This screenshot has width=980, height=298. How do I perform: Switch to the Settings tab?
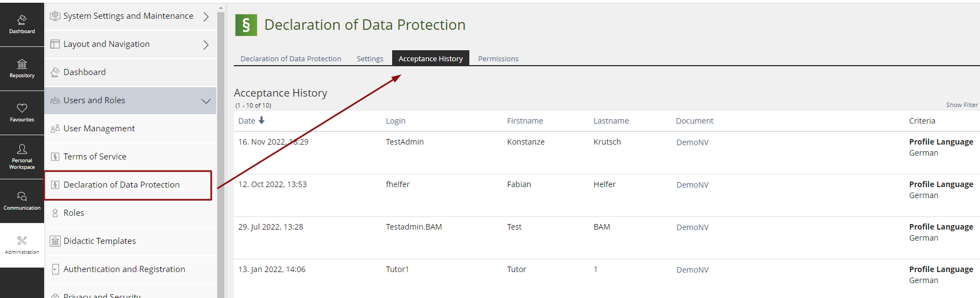[369, 58]
